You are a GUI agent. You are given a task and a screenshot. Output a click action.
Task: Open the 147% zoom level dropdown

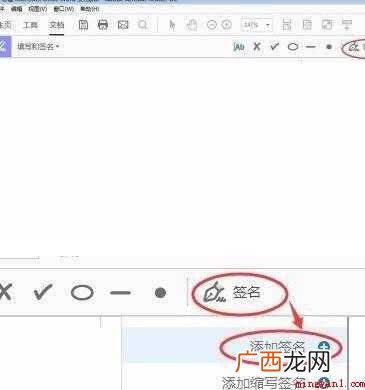coord(256,25)
